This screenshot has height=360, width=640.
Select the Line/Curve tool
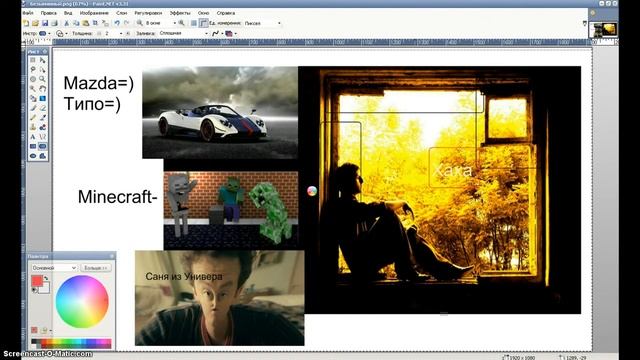click(42, 137)
